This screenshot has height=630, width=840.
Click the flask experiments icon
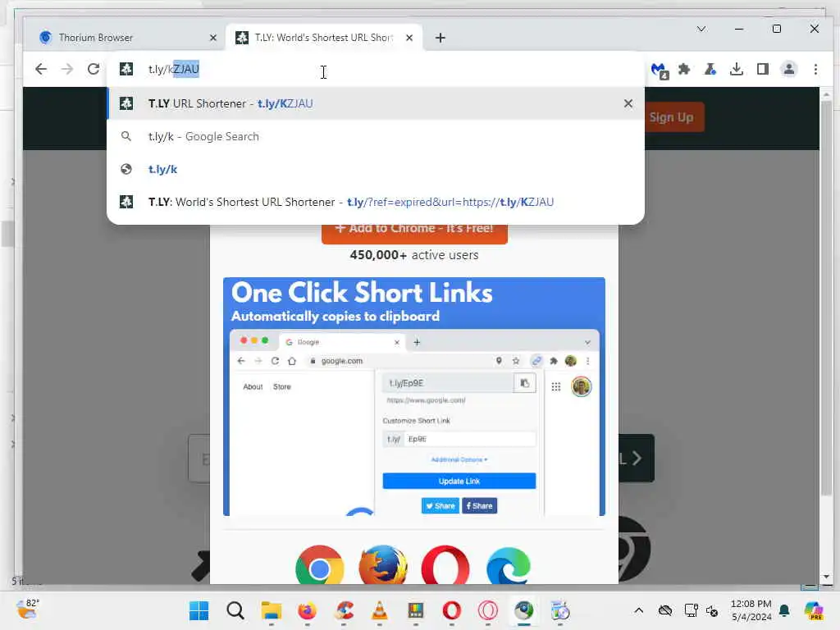click(x=710, y=69)
